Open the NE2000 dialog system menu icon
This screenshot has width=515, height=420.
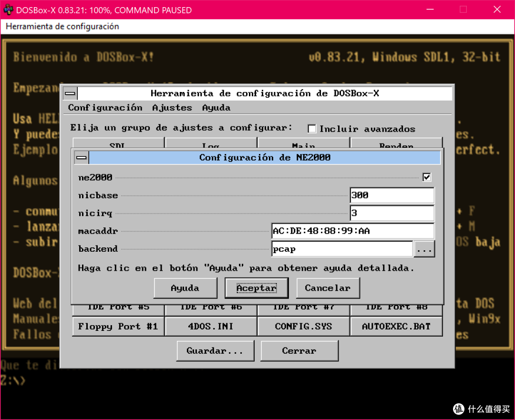[x=81, y=157]
